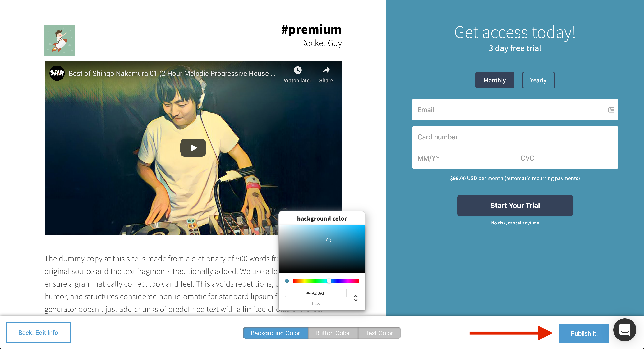
Task: Select the Monthly billing option
Action: coord(495,80)
